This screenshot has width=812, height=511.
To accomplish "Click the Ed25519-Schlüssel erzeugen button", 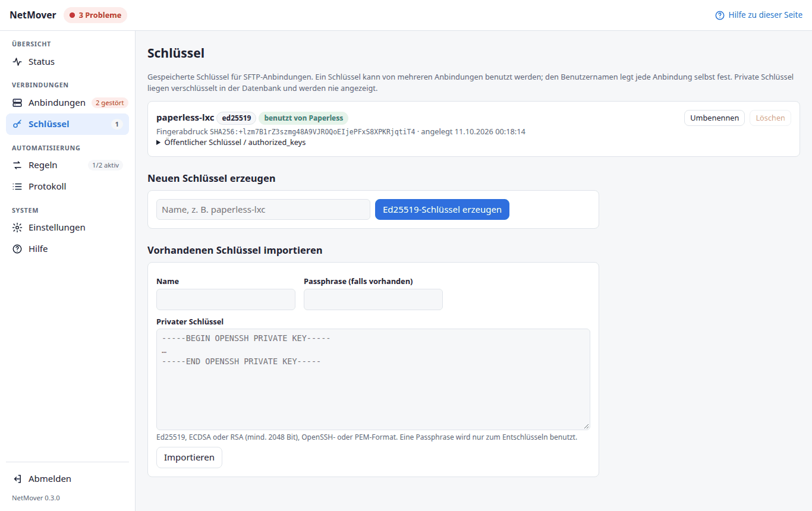I will pyautogui.click(x=442, y=209).
